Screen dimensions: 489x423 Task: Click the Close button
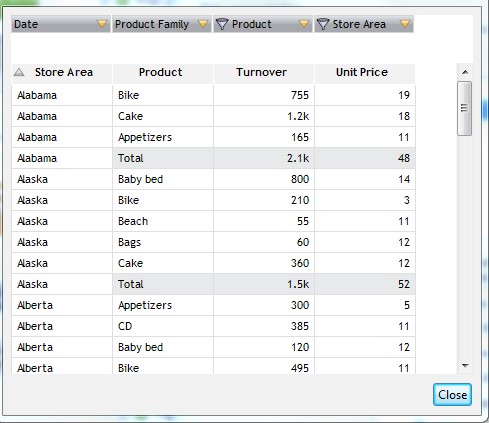(x=452, y=395)
